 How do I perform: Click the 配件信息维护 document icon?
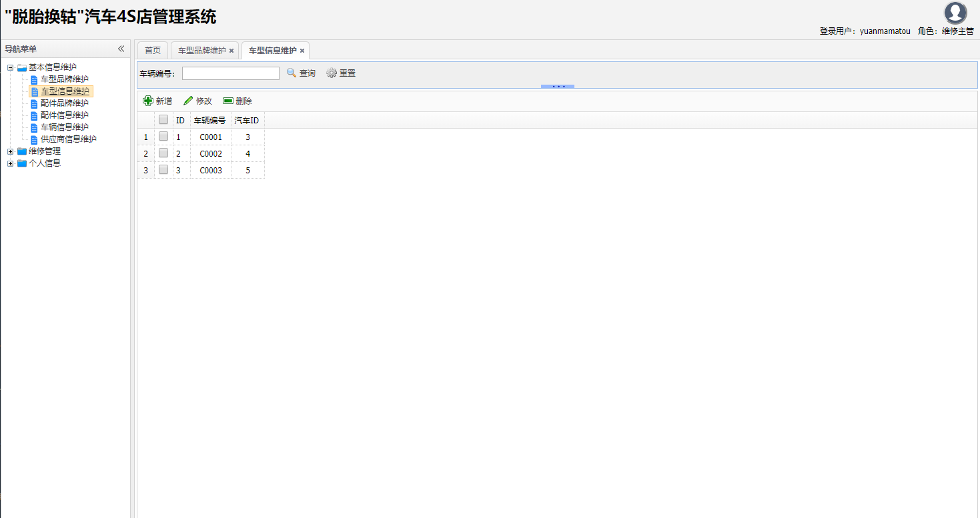34,116
